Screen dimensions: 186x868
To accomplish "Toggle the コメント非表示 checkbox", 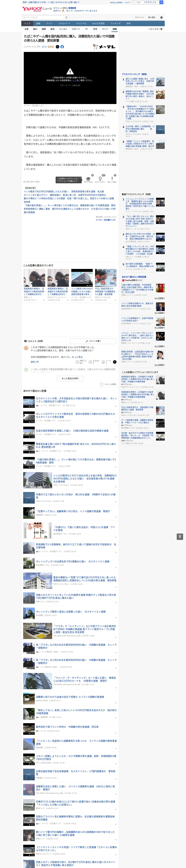I will tap(102, 384).
